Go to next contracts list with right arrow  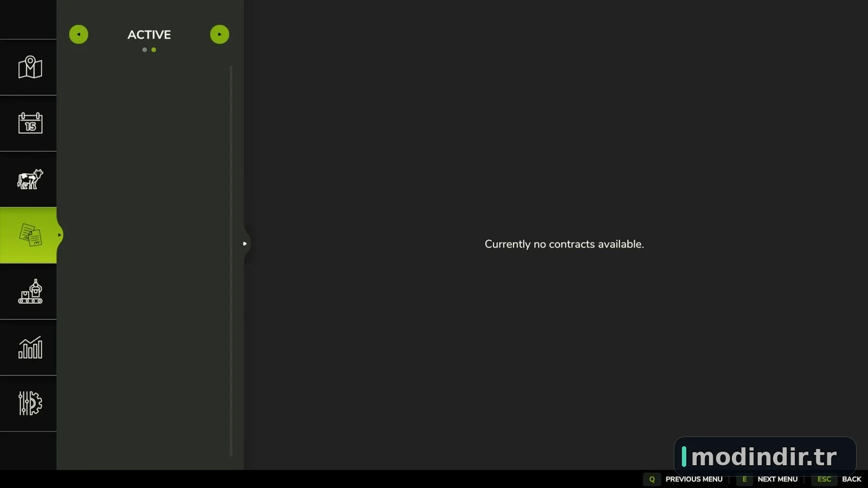220,34
